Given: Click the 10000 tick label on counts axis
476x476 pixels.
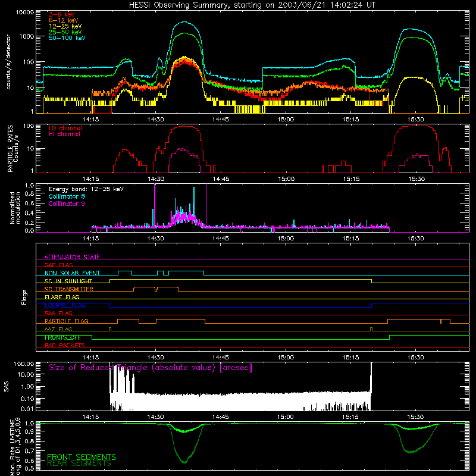Looking at the screenshot, I should [25, 12].
